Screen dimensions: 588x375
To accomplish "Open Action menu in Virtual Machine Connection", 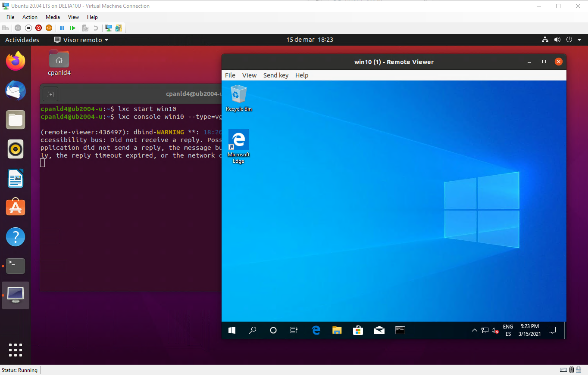I will pos(30,17).
